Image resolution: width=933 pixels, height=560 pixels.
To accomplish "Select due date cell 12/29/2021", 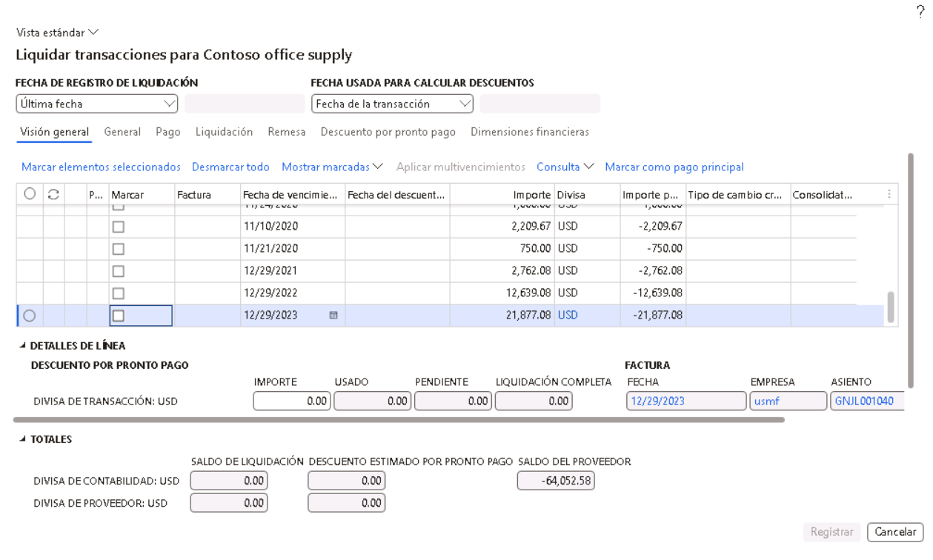I will click(x=292, y=271).
